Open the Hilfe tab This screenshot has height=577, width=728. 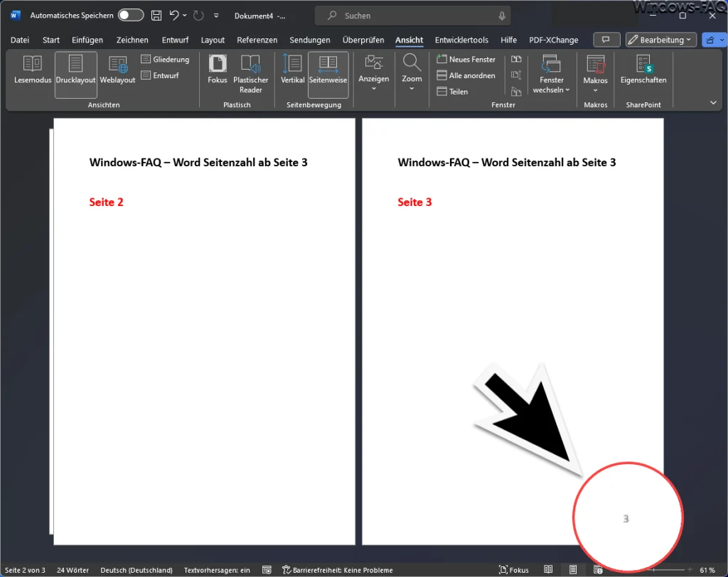pos(508,40)
